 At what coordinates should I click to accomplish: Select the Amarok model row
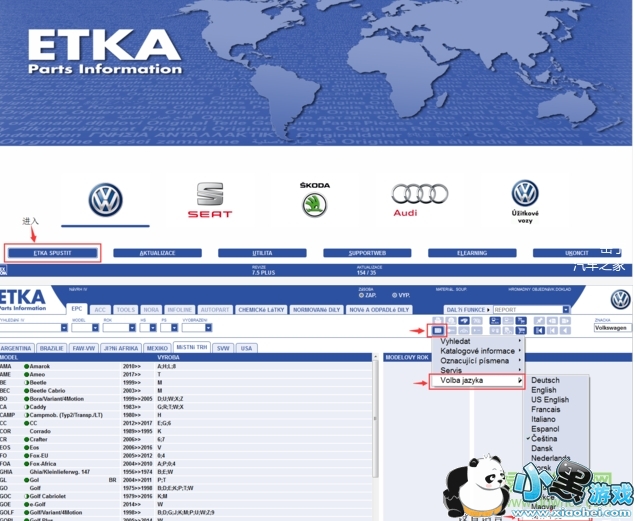coord(186,366)
